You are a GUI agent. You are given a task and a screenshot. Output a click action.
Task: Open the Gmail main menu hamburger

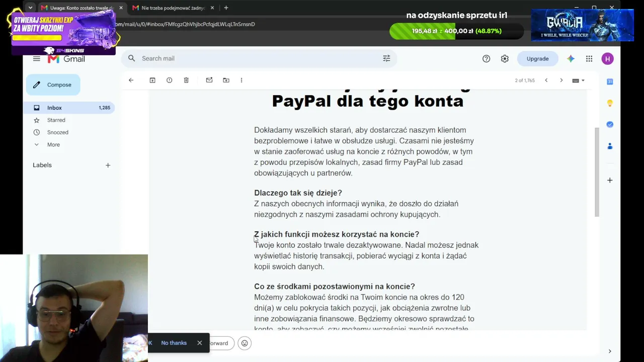(36, 59)
